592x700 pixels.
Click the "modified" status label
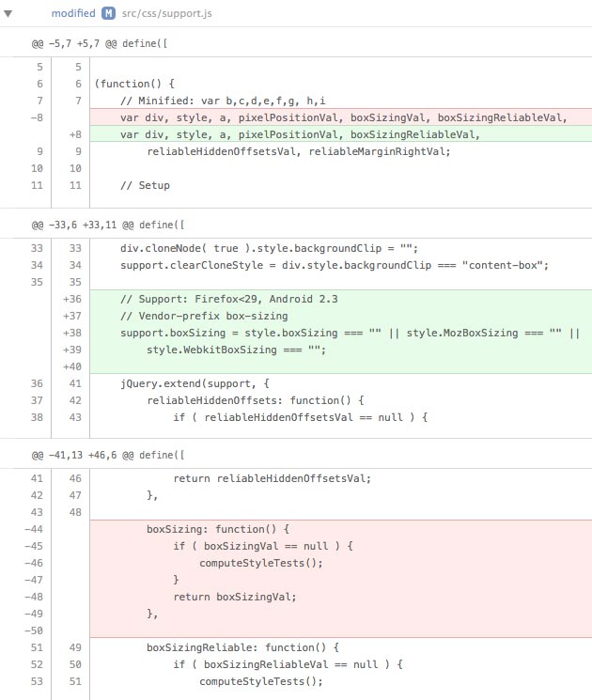pyautogui.click(x=72, y=13)
